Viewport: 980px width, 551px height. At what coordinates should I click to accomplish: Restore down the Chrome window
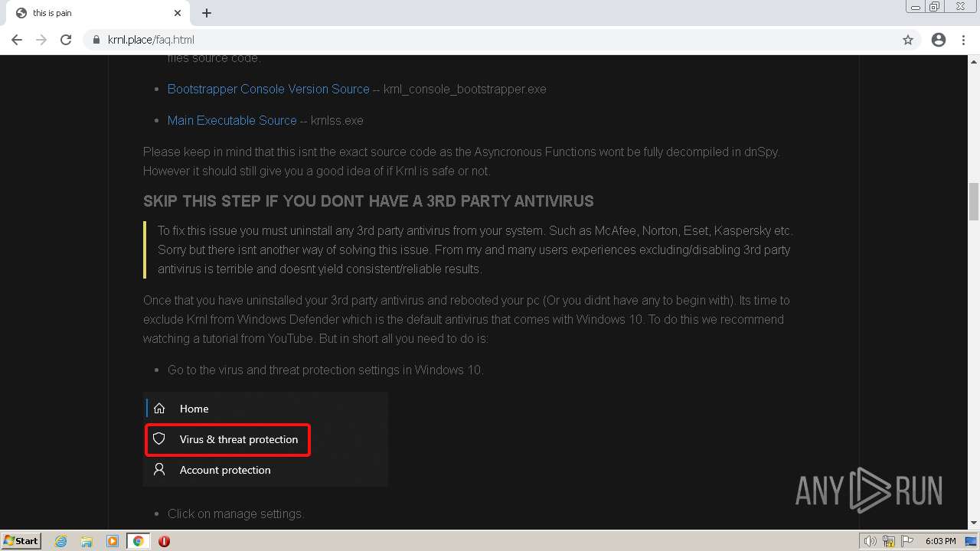(x=935, y=7)
